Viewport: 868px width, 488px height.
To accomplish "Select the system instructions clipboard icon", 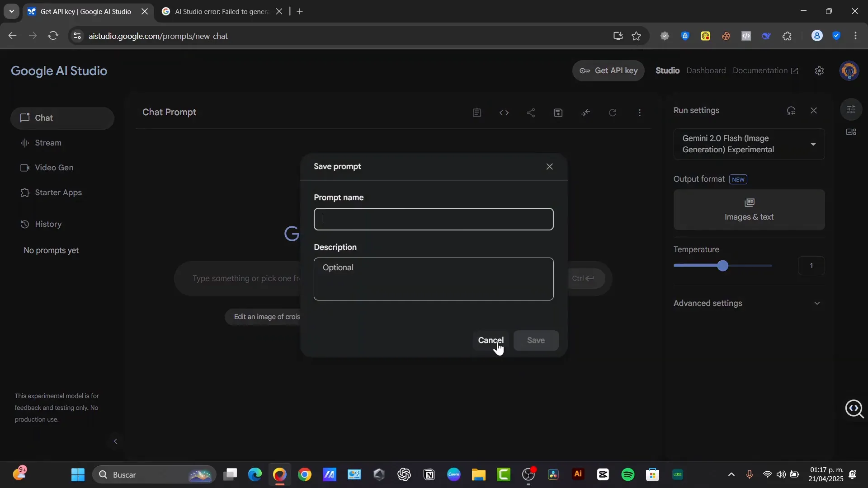I will (476, 113).
